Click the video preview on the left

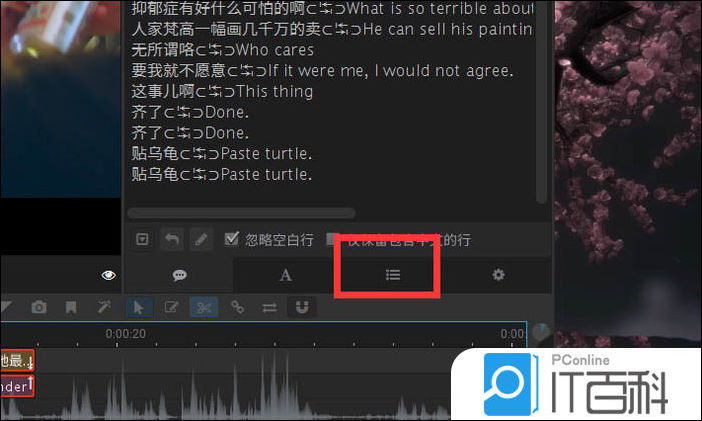60,99
